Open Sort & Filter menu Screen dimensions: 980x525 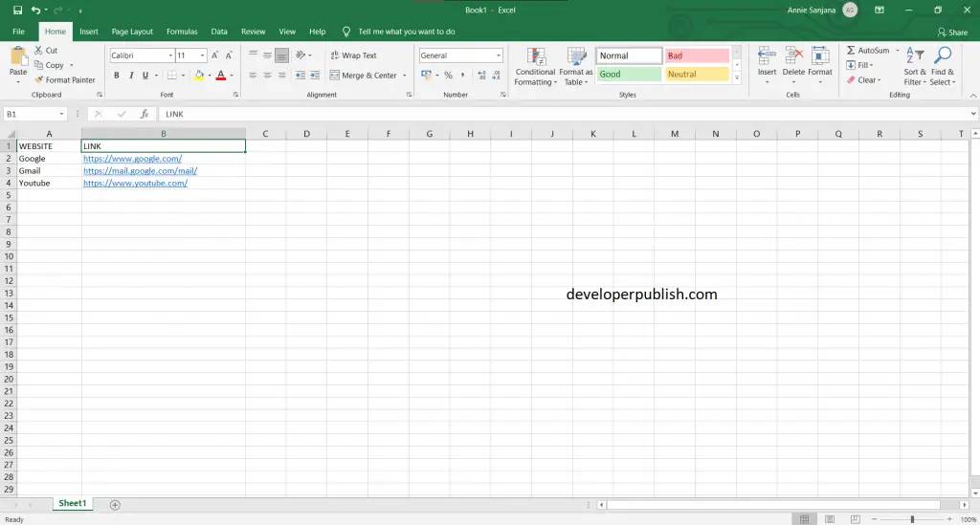coord(915,67)
